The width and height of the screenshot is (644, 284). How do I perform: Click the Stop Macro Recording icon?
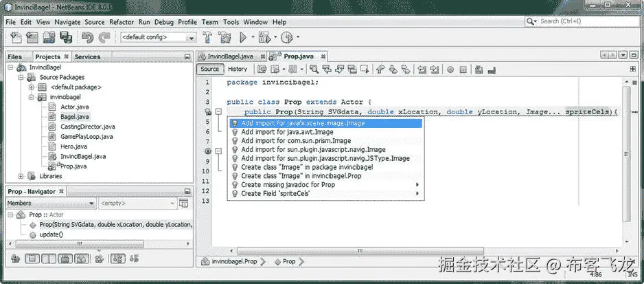pos(463,69)
